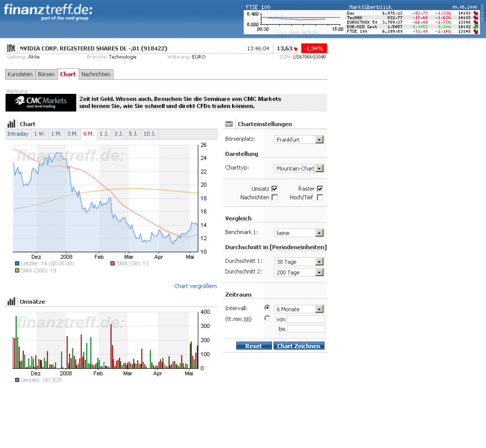Open the Chart vergrößern link
The height and width of the screenshot is (448, 486).
(195, 286)
